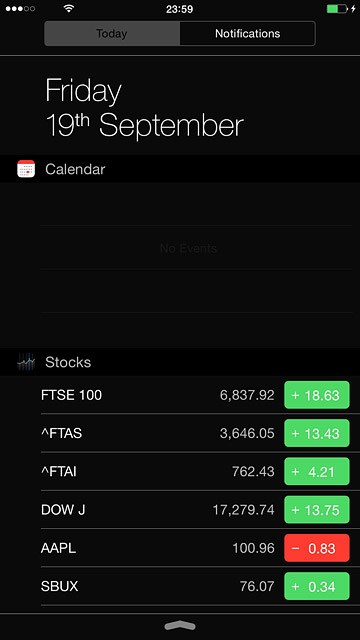Open the Calendar app icon

tap(26, 169)
